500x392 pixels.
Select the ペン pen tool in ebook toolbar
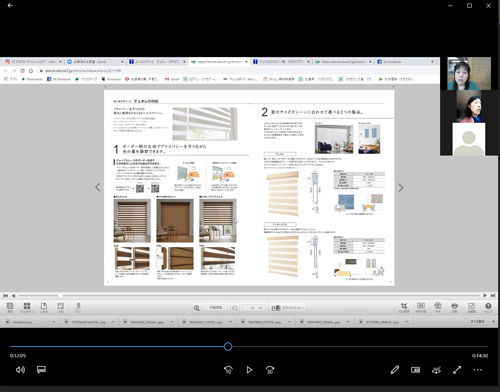click(x=78, y=307)
